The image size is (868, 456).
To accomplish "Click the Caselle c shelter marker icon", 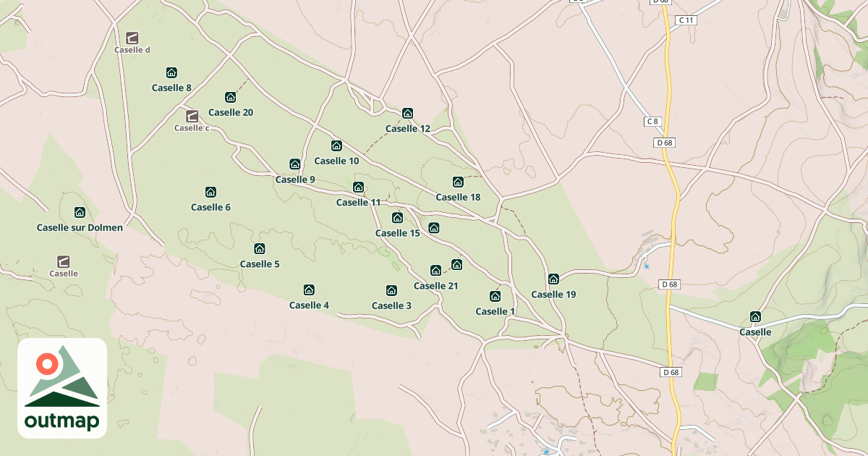I will [x=192, y=116].
